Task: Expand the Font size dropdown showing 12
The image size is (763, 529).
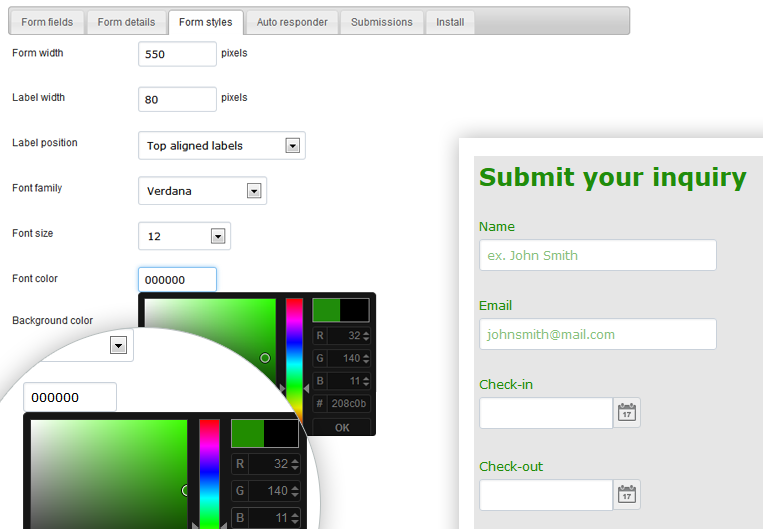Action: tap(184, 236)
